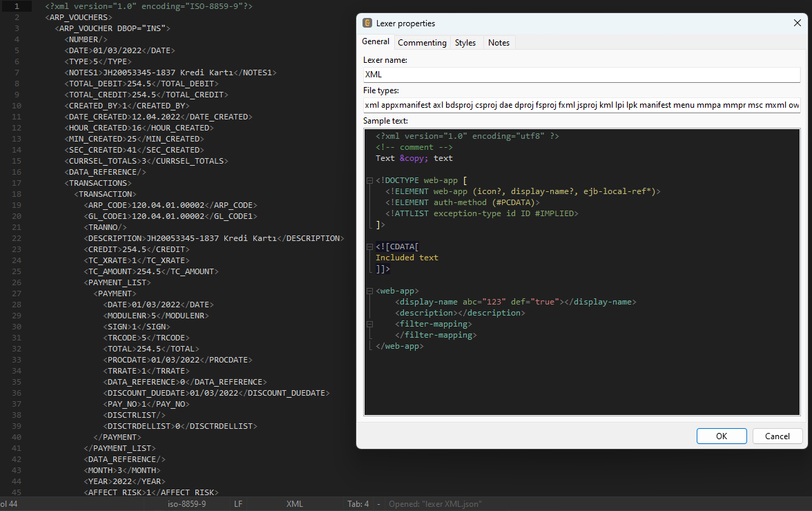Open encoding selector iso-8859-9 in status bar
This screenshot has height=511, width=812.
coord(186,504)
